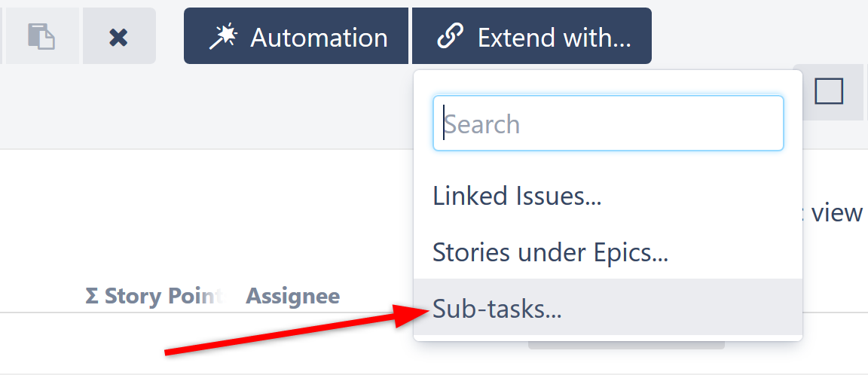Select the Sub-tasks... extender option
This screenshot has width=868, height=375.
point(497,308)
